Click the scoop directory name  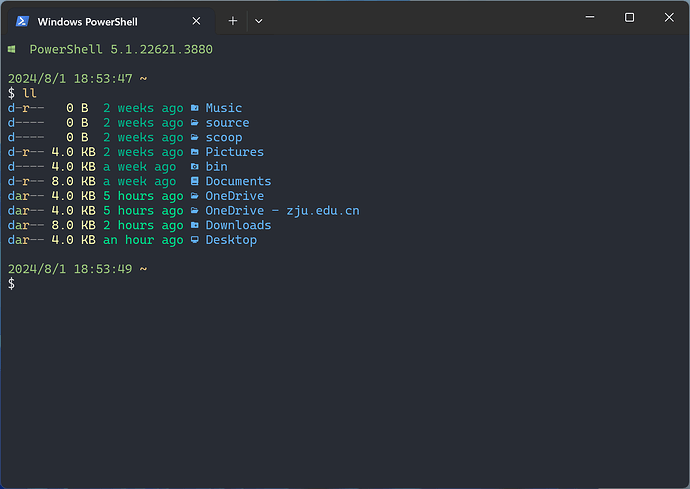[x=224, y=137]
